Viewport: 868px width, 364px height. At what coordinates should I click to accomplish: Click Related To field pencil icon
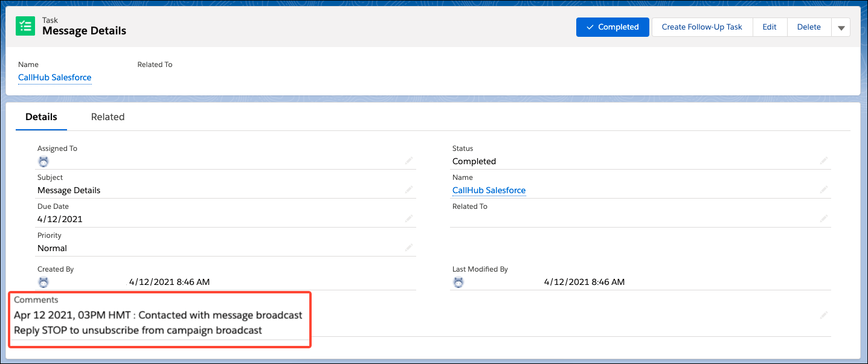[824, 219]
